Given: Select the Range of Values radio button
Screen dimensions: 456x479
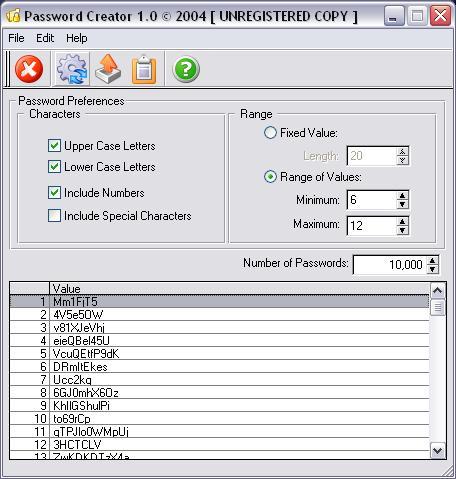Looking at the screenshot, I should tap(270, 177).
